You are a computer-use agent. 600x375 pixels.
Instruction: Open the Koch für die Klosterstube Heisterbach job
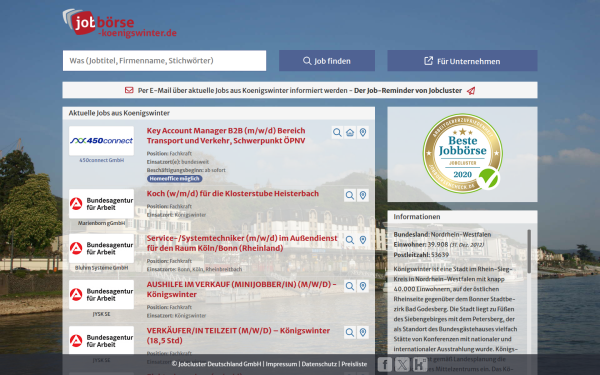point(233,194)
